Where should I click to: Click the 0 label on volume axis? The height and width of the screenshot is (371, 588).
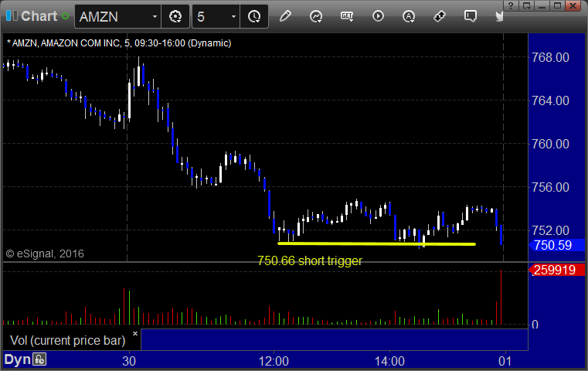535,325
